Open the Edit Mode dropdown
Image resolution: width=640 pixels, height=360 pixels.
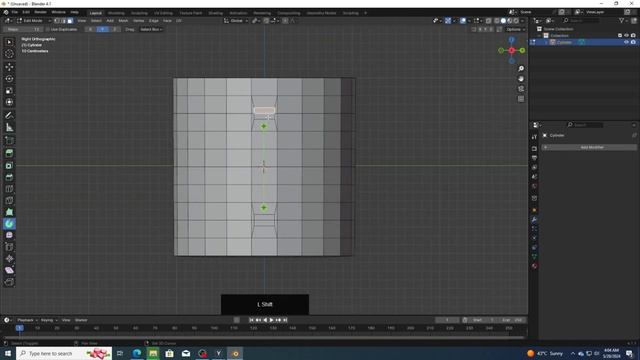(33, 20)
